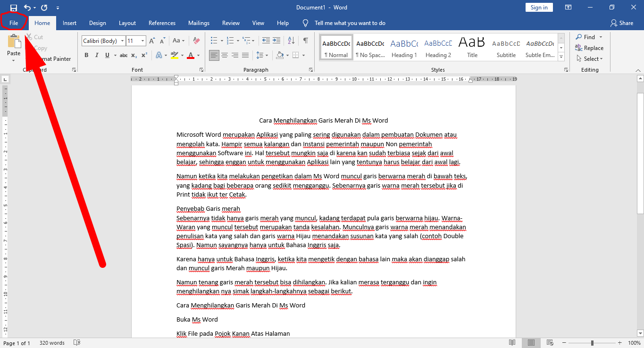Viewport: 644px width, 348px height.
Task: Apply subscript formatting
Action: coord(134,55)
